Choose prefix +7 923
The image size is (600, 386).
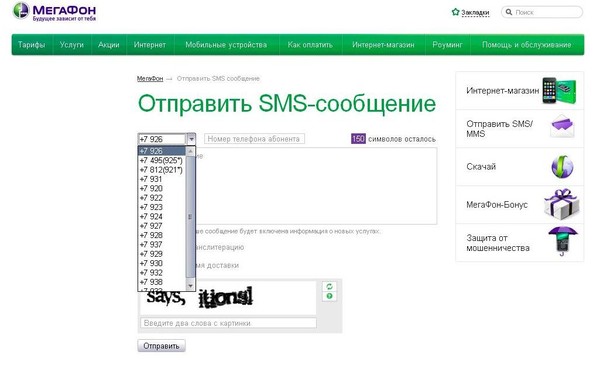click(x=162, y=207)
